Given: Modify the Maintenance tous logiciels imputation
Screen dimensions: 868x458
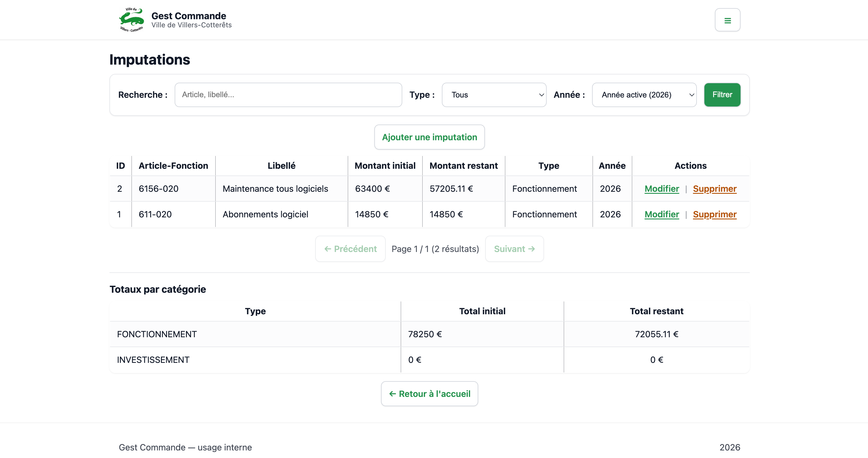Looking at the screenshot, I should (x=661, y=189).
